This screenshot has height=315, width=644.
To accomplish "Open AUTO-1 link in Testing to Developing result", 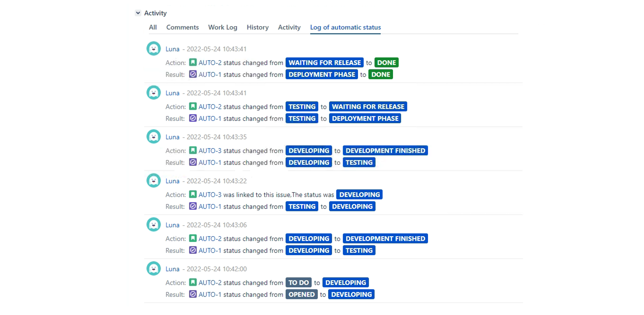I will 210,206.
